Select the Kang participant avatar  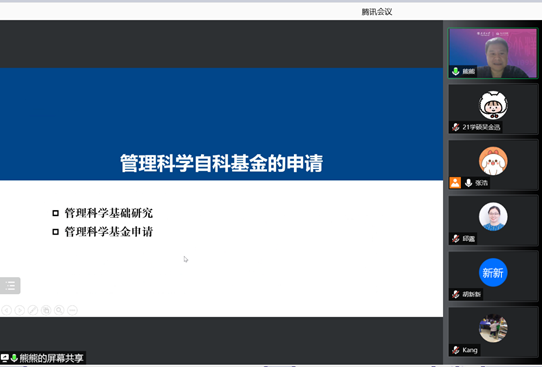click(493, 328)
